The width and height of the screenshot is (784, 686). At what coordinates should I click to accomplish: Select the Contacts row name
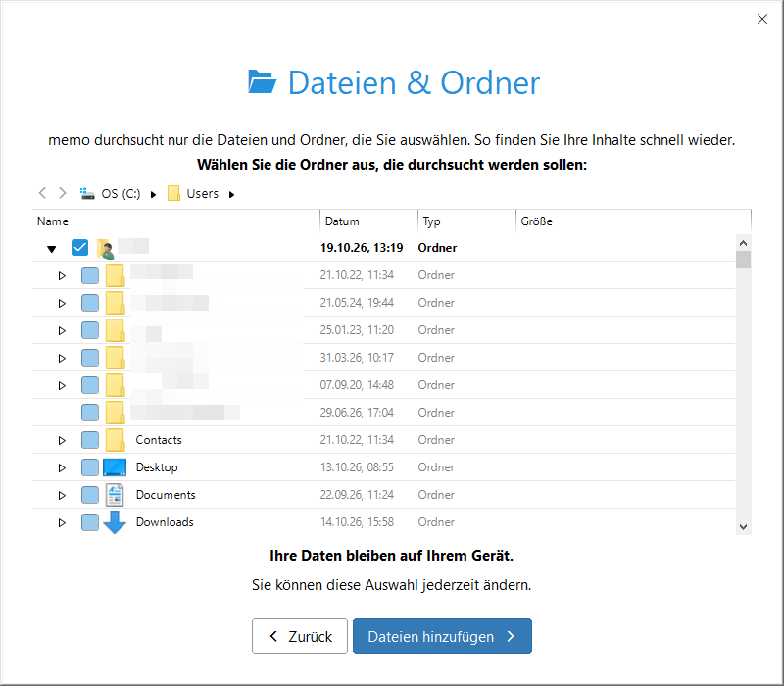[159, 440]
